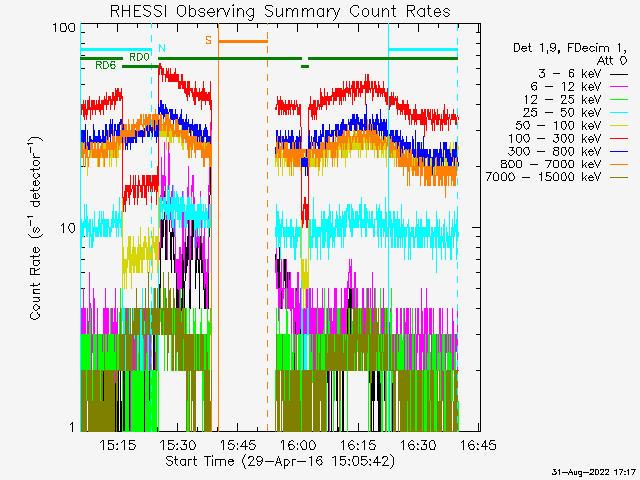This screenshot has width=640, height=480.
Task: Click the short green bar below the RD0 gap
Action: [x=305, y=67]
